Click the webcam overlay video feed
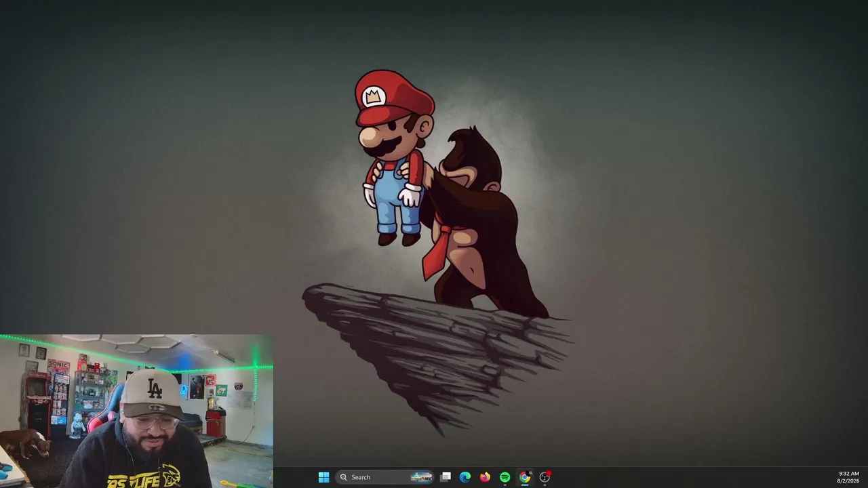This screenshot has width=868, height=488. pyautogui.click(x=136, y=411)
